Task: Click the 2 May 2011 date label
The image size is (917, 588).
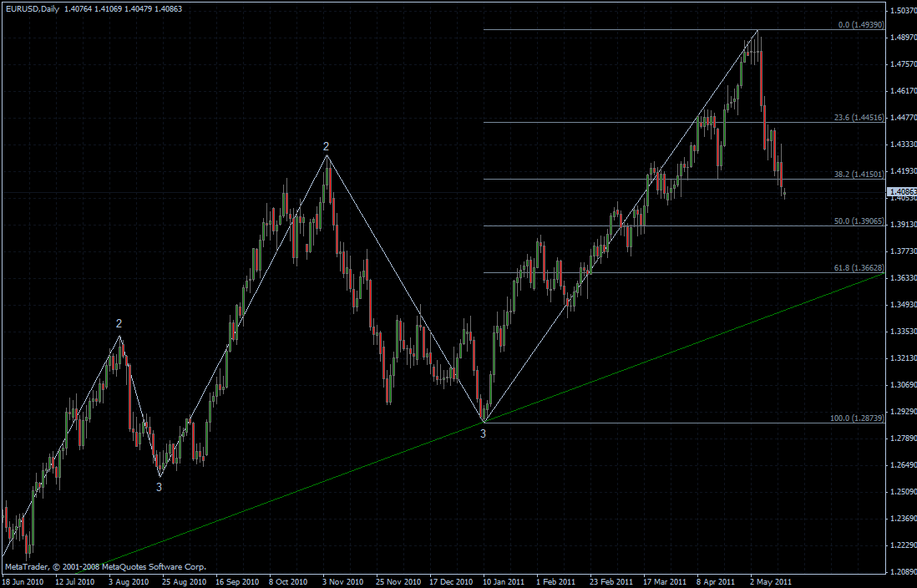Action: click(x=771, y=581)
